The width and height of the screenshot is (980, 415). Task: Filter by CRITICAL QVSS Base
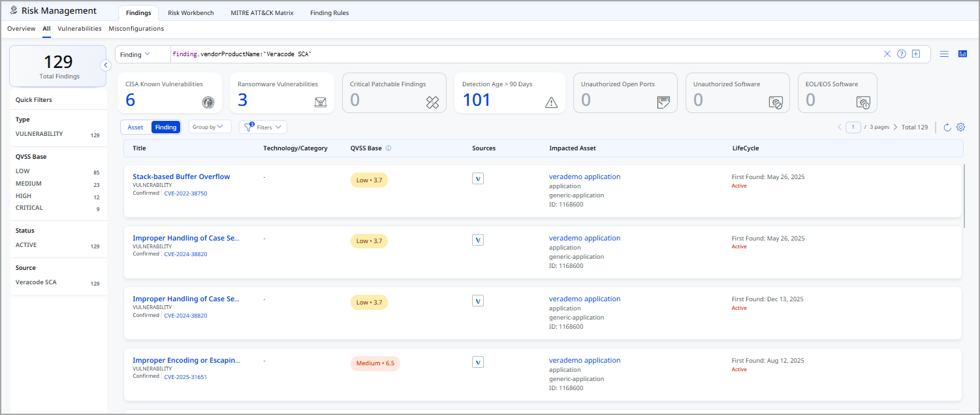(29, 208)
